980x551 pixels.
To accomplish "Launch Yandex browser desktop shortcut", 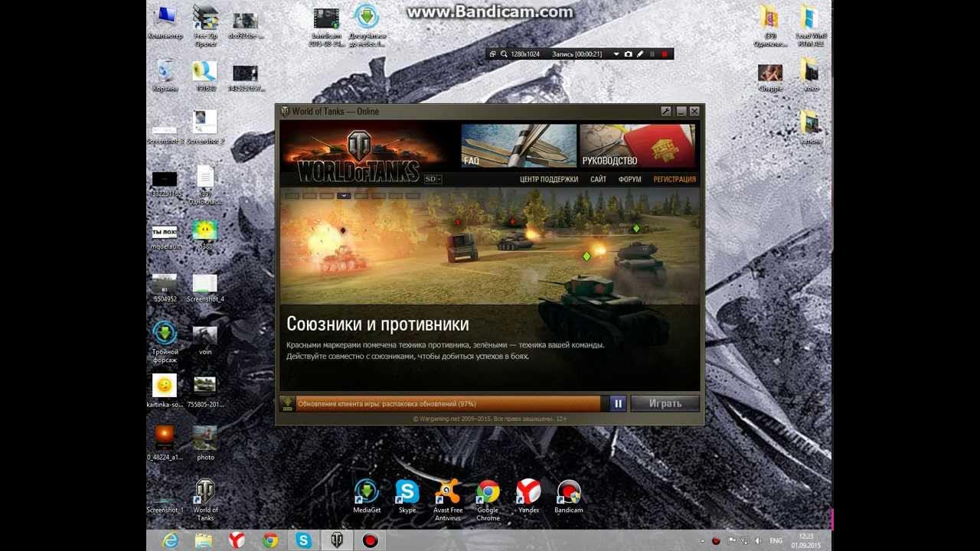I will click(x=528, y=496).
